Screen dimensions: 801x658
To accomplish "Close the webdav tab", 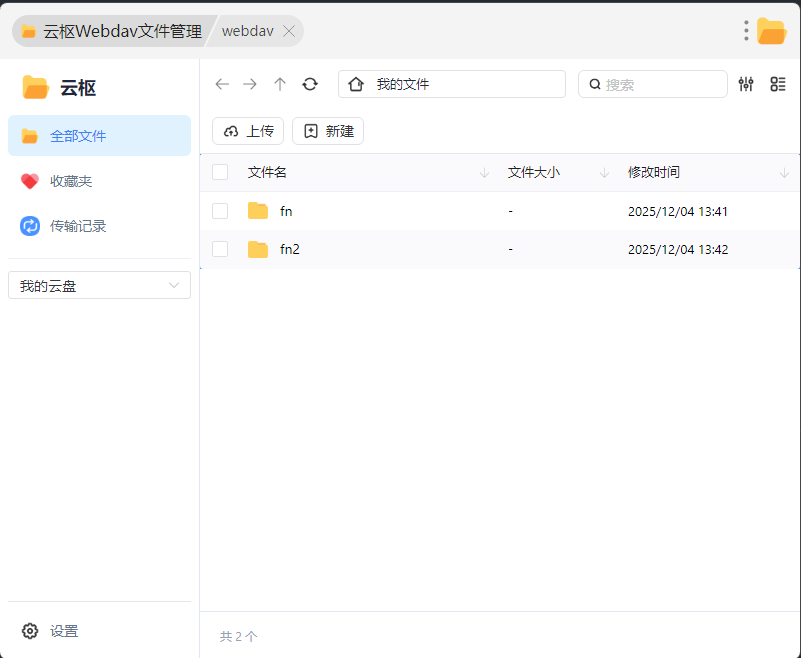I will click(289, 31).
